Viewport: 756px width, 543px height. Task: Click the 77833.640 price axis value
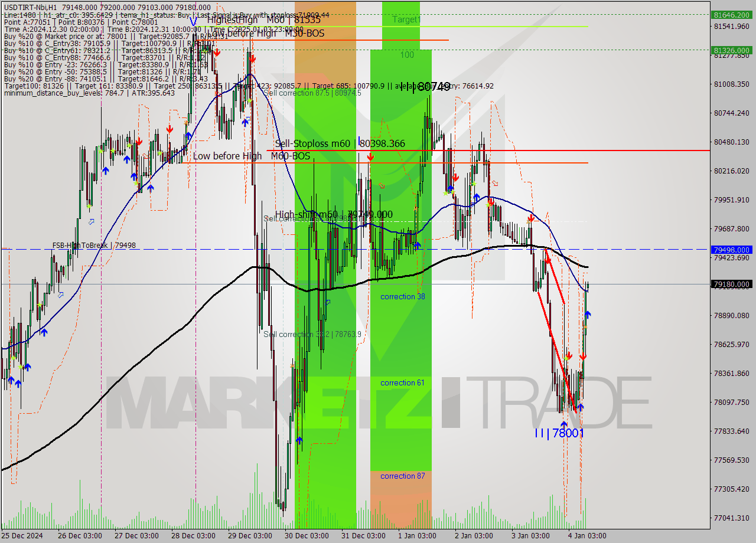(x=732, y=431)
